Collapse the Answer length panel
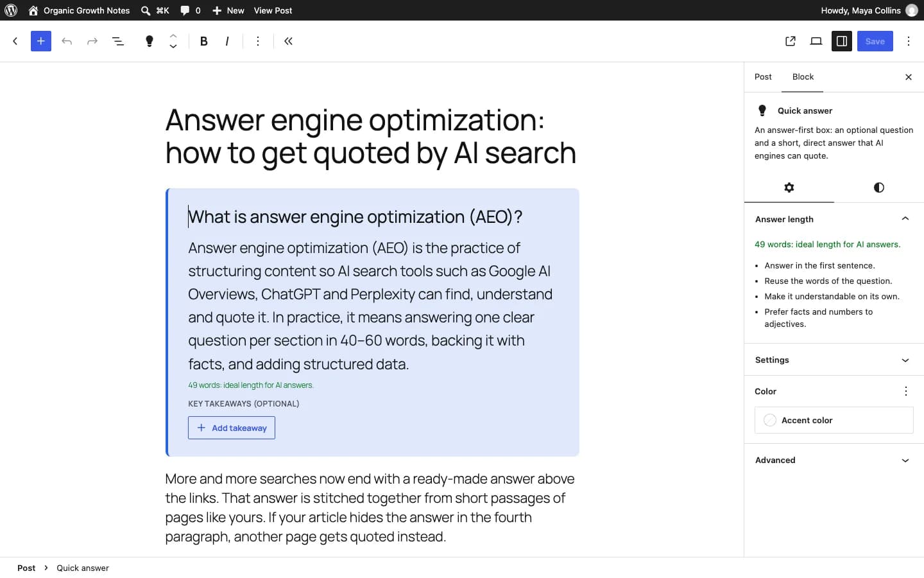 pos(834,219)
